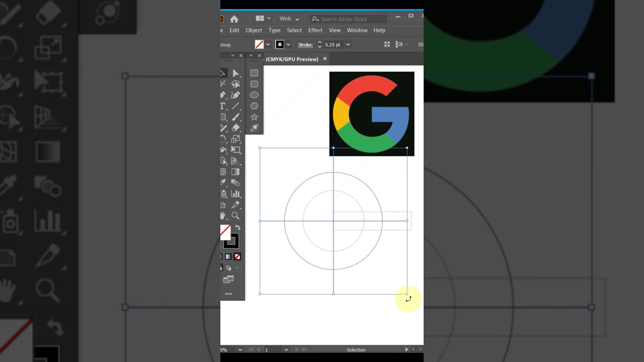
Task: Select the Gradient tool
Action: coord(235,172)
